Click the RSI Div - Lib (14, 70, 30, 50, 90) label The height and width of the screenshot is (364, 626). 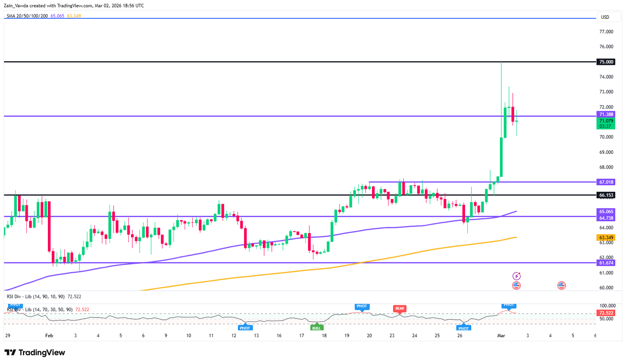coord(40,309)
